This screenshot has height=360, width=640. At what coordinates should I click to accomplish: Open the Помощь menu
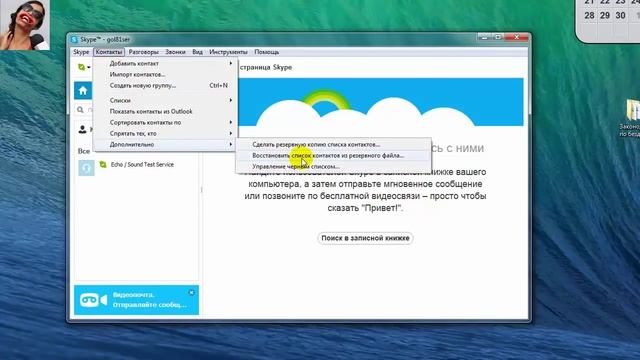click(267, 52)
